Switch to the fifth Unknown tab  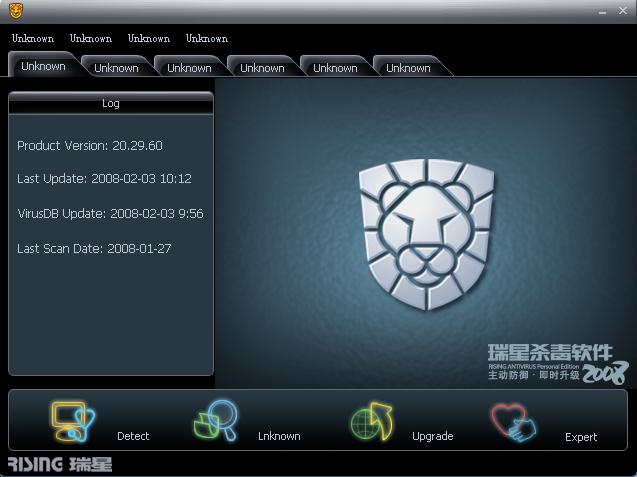point(336,67)
